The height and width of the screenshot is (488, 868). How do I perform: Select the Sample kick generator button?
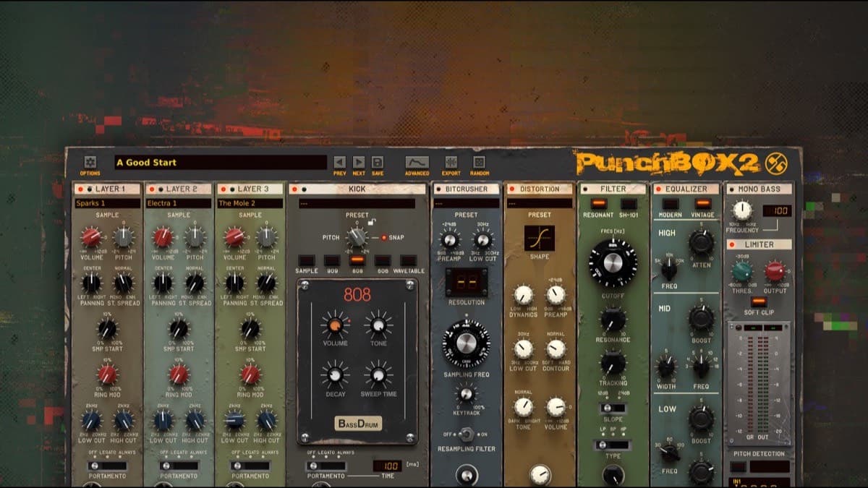[x=307, y=260]
